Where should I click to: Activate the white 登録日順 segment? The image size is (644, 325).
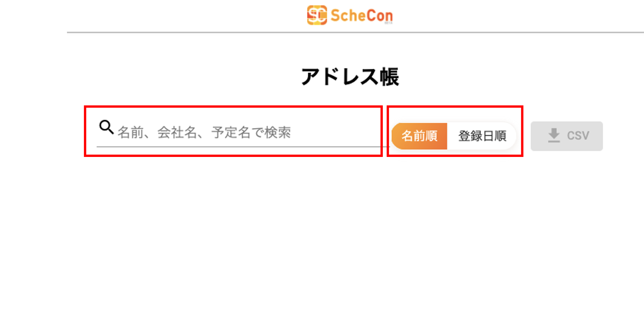pos(482,136)
